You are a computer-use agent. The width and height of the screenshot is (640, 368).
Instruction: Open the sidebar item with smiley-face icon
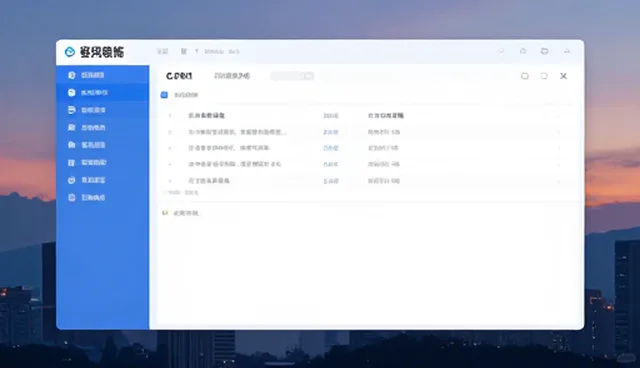pos(103,180)
